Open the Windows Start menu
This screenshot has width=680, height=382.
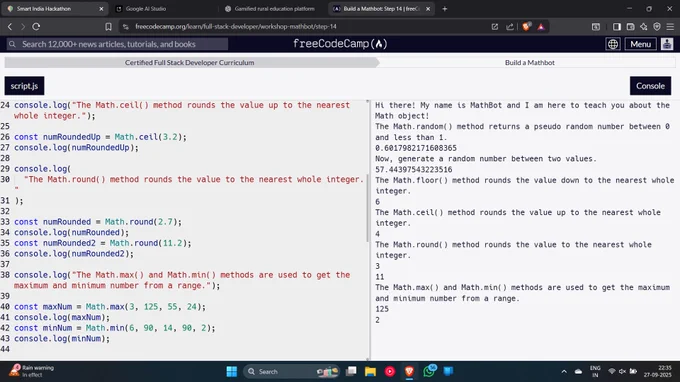point(232,372)
